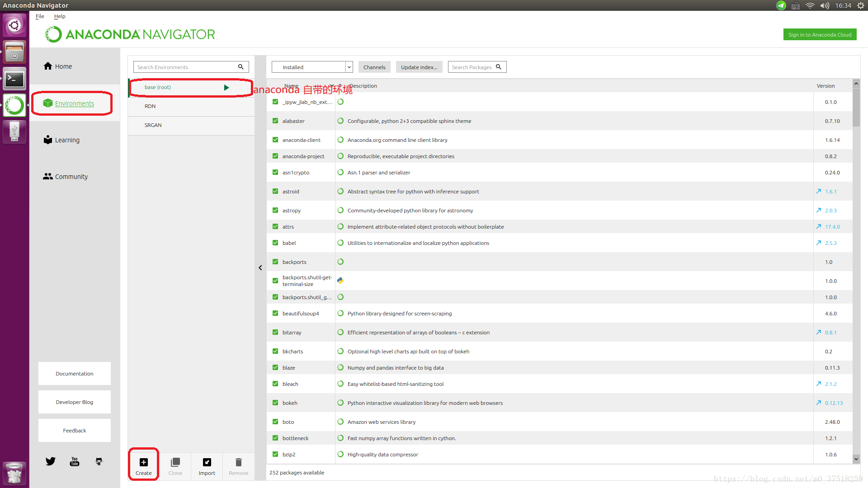Click the upgrade arrow for astropy
The height and width of the screenshot is (488, 868).
[x=819, y=211]
